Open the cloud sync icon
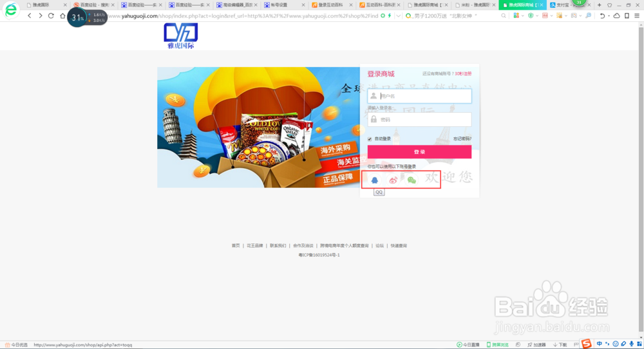The image size is (644, 349). 616,15
